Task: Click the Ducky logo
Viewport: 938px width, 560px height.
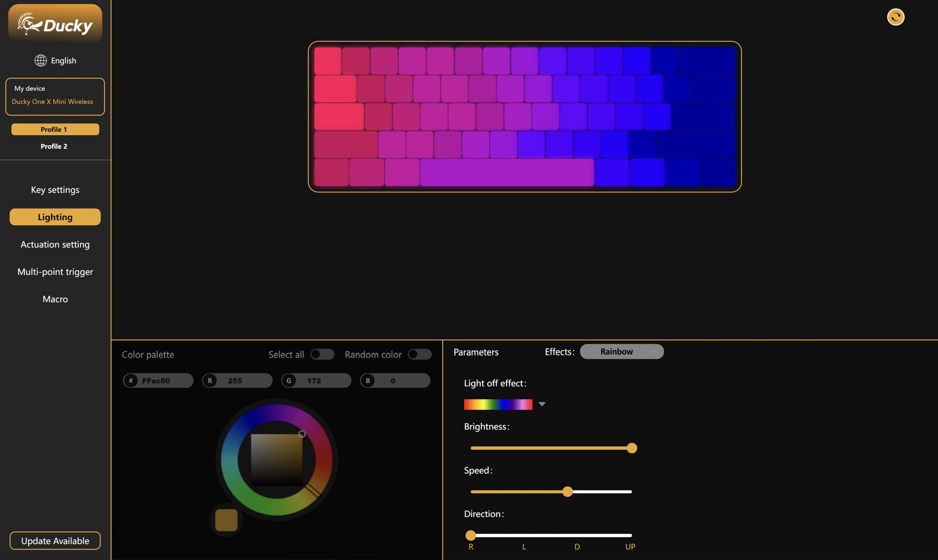Action: [55, 23]
